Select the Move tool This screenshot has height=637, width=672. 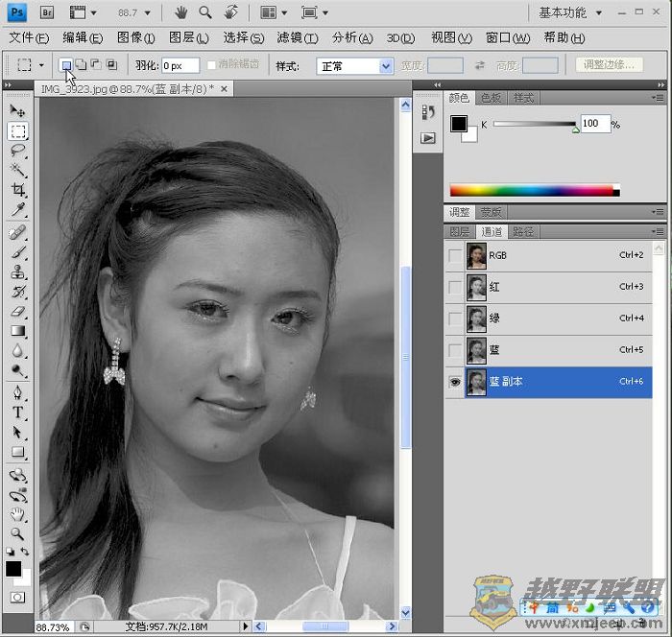pos(17,111)
